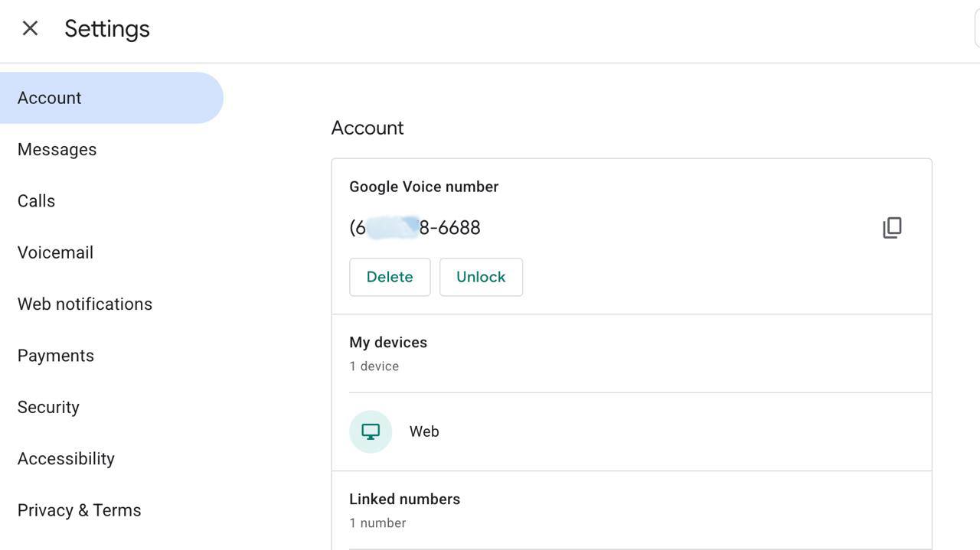The image size is (980, 550).
Task: Click the Google Voice phone number text
Action: pos(415,228)
